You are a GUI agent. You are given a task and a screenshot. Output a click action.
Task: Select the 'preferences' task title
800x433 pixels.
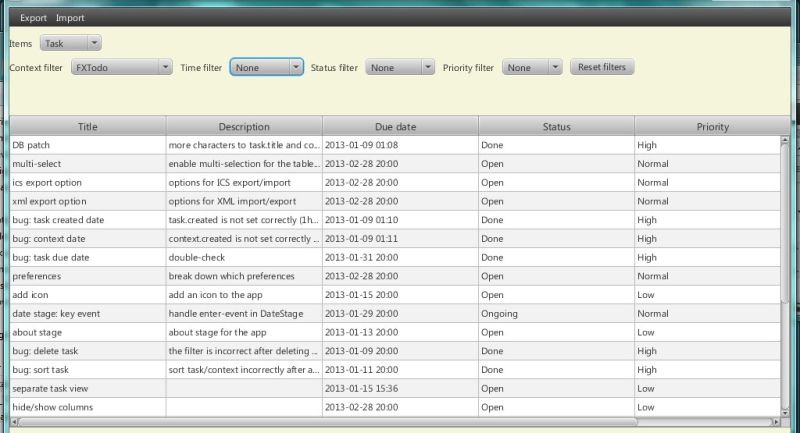tap(37, 276)
